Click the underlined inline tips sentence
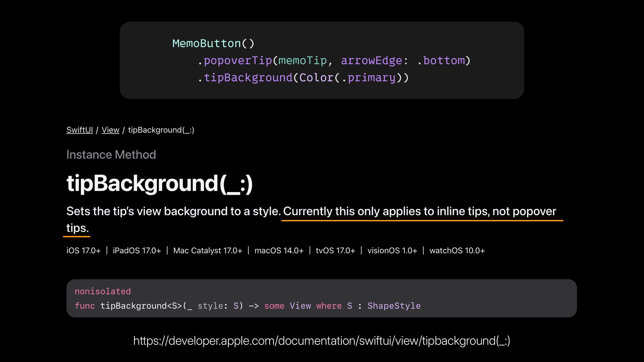 click(x=419, y=212)
